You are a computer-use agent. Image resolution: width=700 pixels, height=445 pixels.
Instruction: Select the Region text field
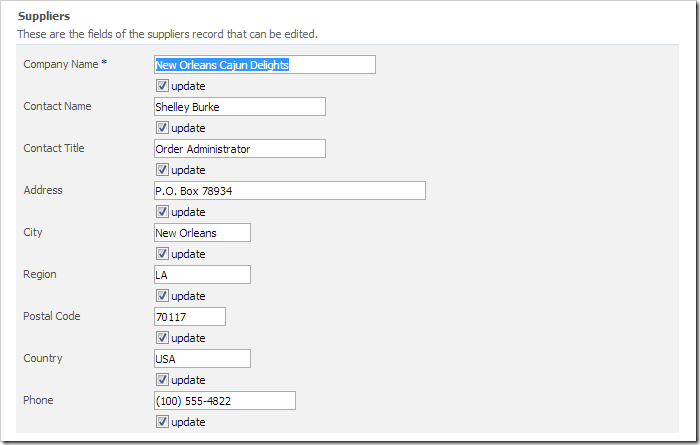[201, 275]
